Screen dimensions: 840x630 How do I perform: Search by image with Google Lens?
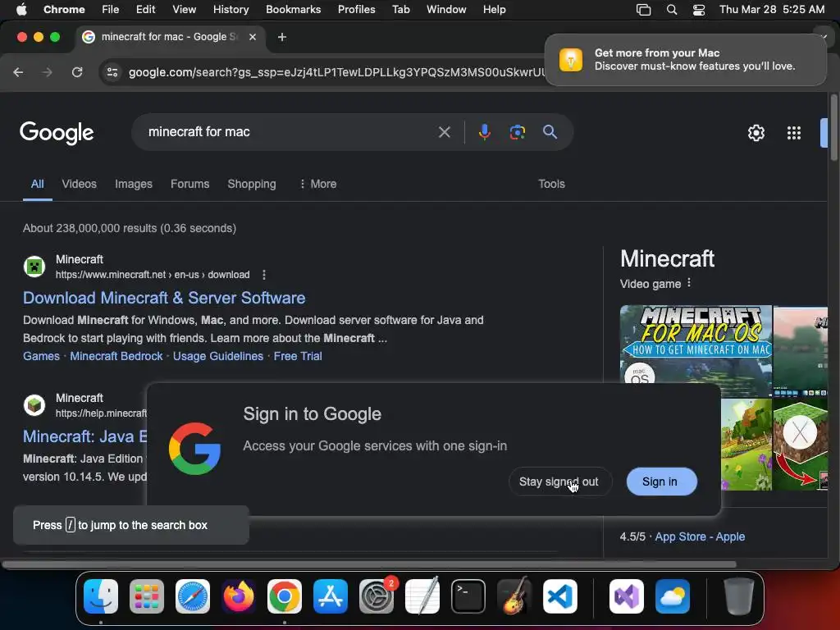coord(517,132)
